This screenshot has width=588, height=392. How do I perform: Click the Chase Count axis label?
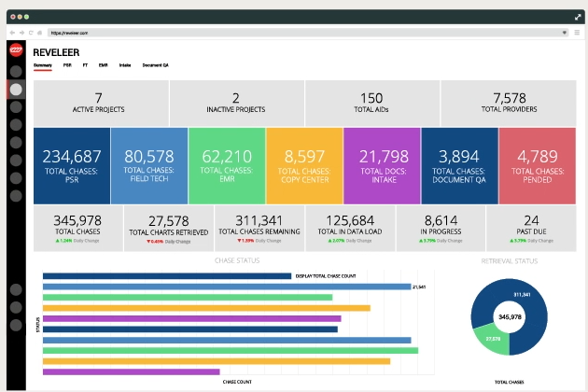pos(237,382)
